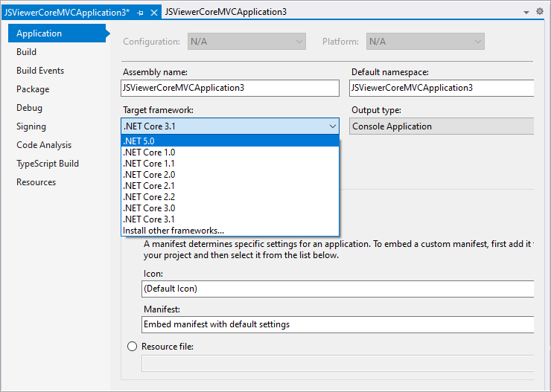The image size is (551, 392).
Task: Pin the JSViewerCoreMVCApplication3* tab
Action: [140, 13]
